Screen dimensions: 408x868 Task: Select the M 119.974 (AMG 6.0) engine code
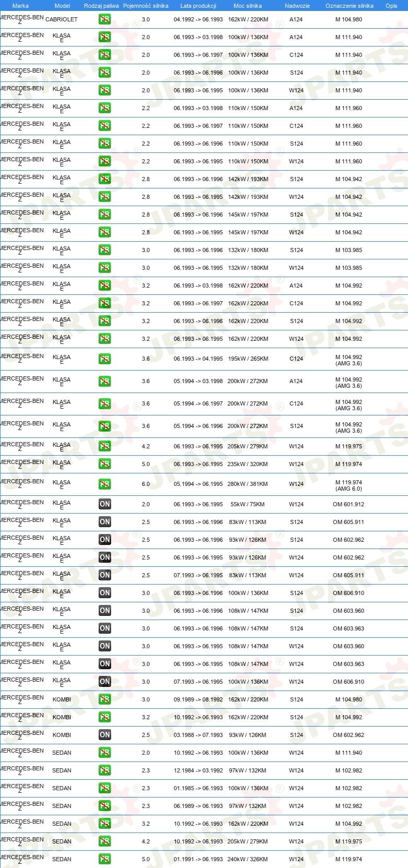349,485
